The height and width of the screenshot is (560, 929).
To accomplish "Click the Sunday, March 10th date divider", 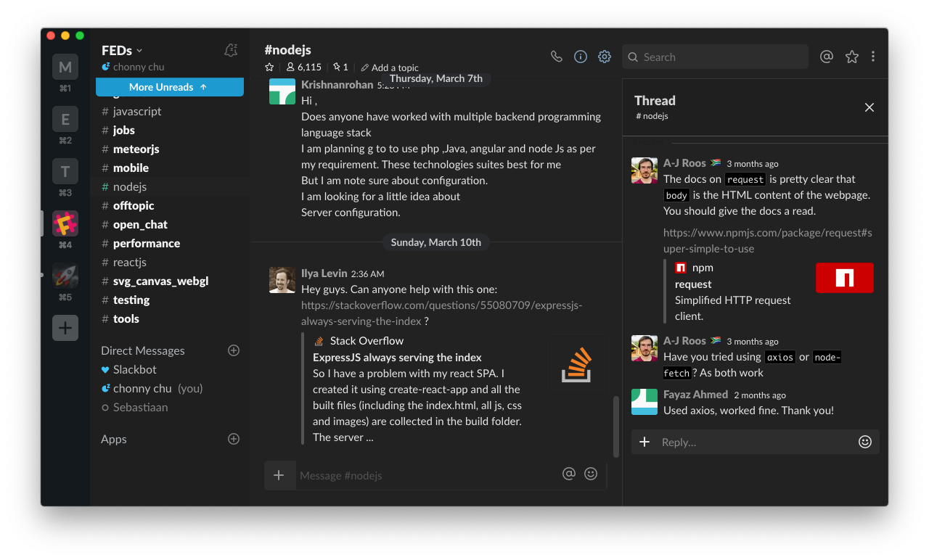I will coord(435,242).
